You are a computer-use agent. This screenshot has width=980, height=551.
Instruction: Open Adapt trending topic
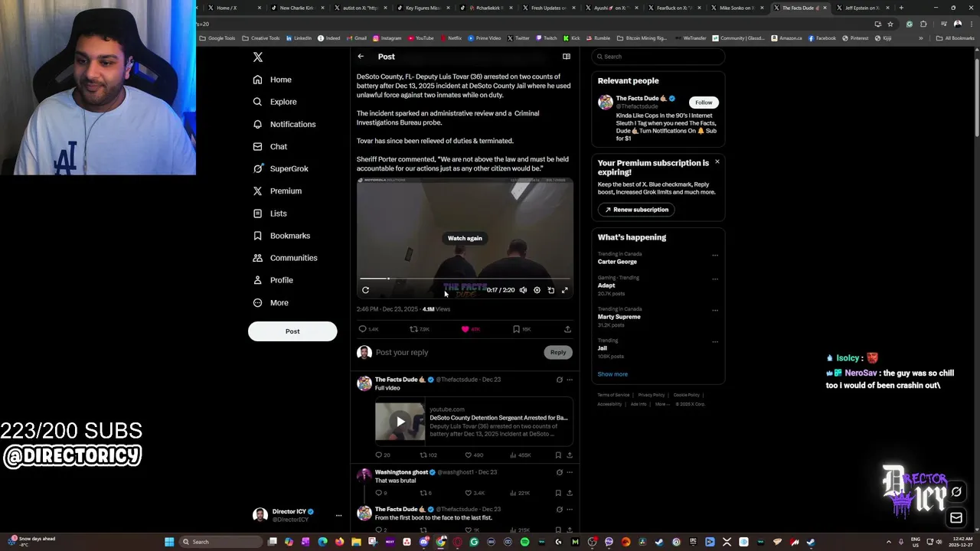click(x=606, y=285)
